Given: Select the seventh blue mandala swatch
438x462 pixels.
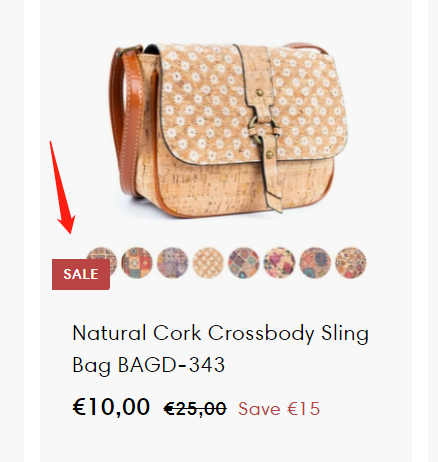Looking at the screenshot, I should point(315,263).
